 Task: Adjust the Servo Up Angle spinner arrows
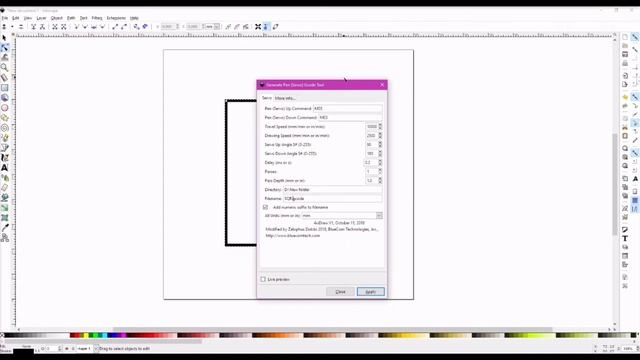coord(380,144)
